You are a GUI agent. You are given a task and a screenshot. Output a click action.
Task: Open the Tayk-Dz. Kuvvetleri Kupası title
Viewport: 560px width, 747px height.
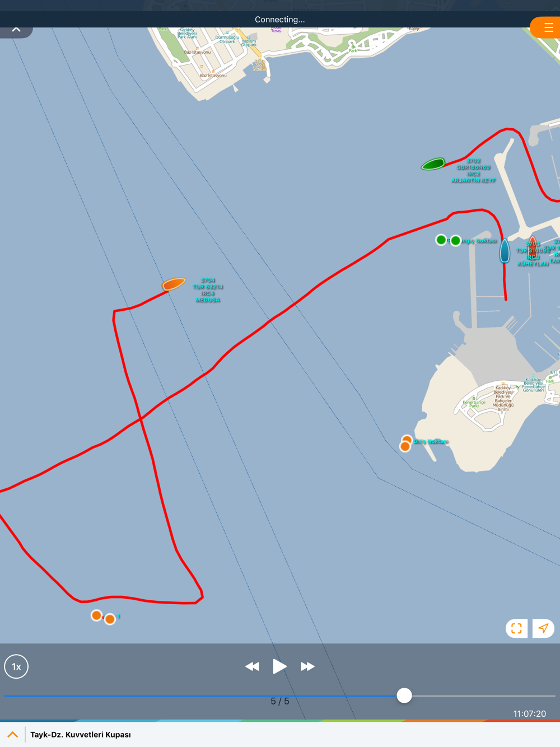(x=81, y=735)
